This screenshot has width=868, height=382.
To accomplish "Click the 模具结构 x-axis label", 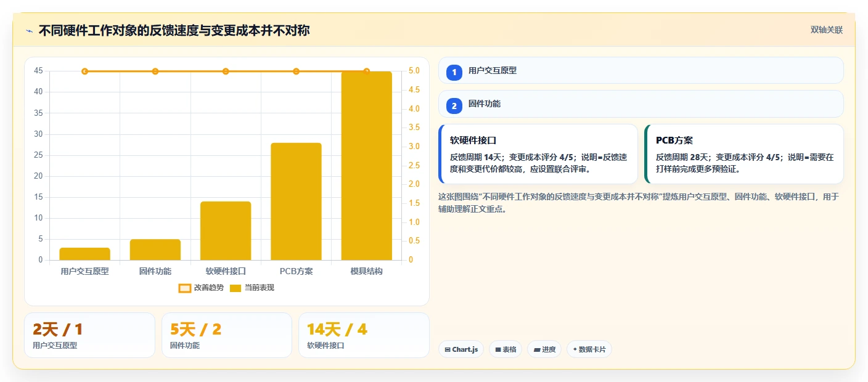I will click(366, 271).
